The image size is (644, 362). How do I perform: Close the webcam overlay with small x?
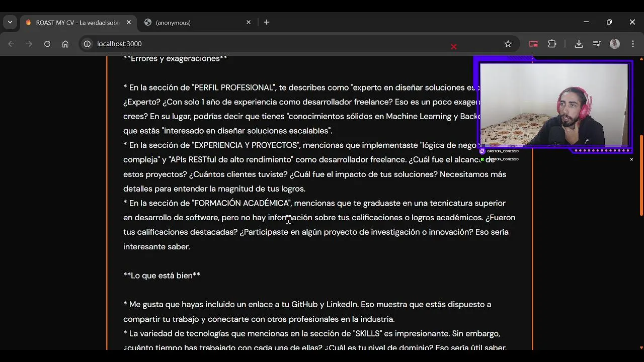click(x=631, y=159)
